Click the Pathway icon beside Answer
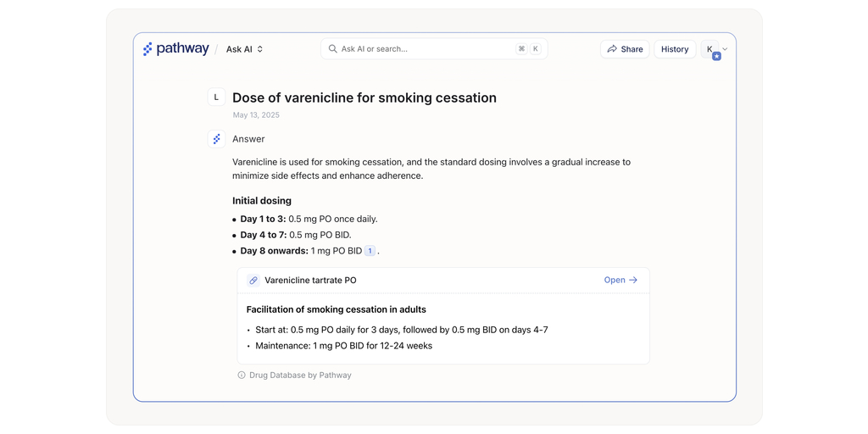The image size is (868, 434). click(x=216, y=139)
